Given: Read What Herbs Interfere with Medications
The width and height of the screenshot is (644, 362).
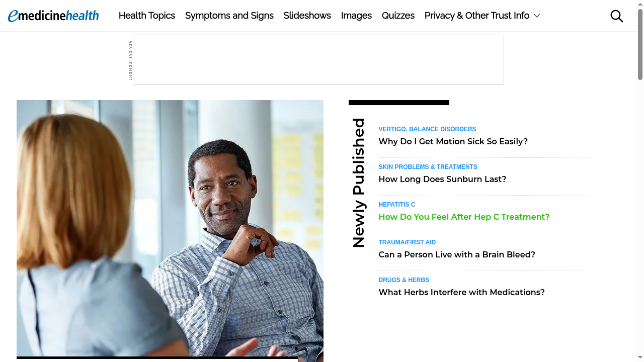Looking at the screenshot, I should [461, 293].
